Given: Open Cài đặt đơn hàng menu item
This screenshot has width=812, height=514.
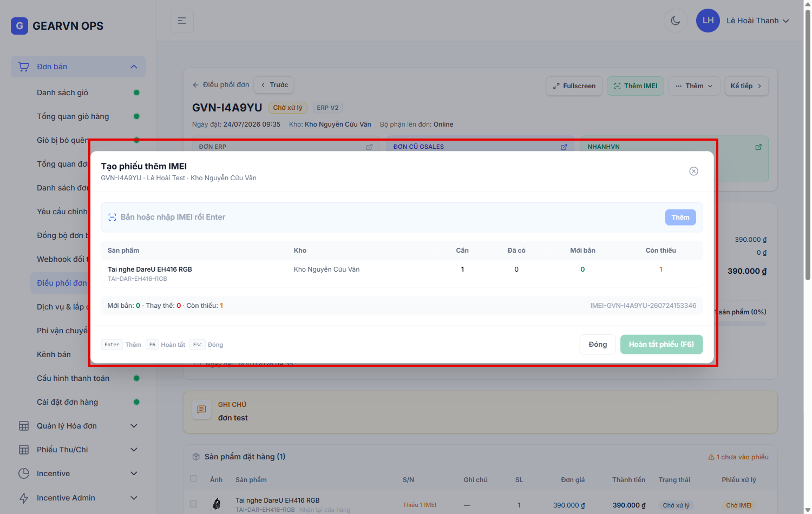Looking at the screenshot, I should (x=67, y=402).
